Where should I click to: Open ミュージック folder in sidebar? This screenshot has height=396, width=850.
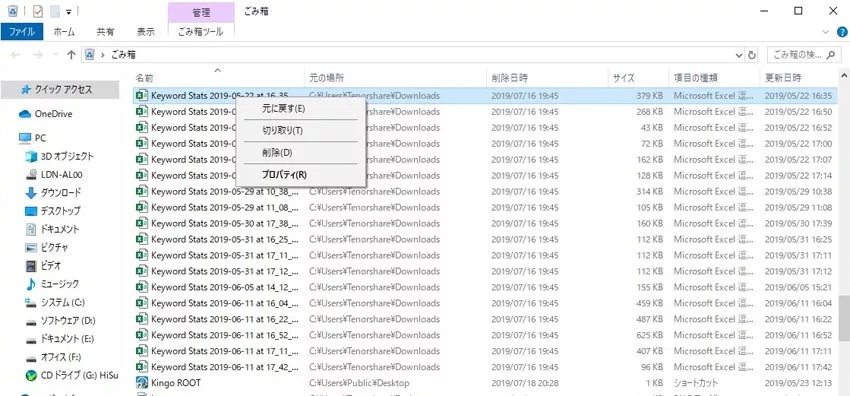click(60, 284)
